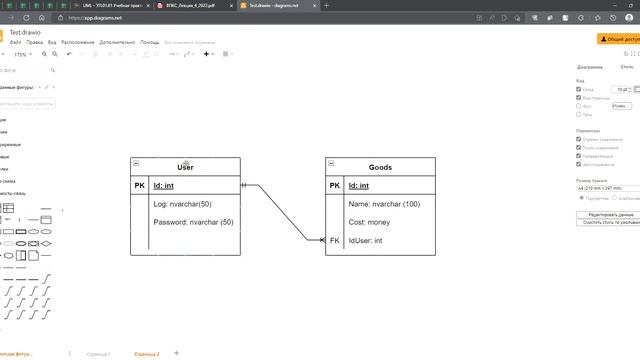Go to browser home page
640x360 pixels.
click(42, 18)
